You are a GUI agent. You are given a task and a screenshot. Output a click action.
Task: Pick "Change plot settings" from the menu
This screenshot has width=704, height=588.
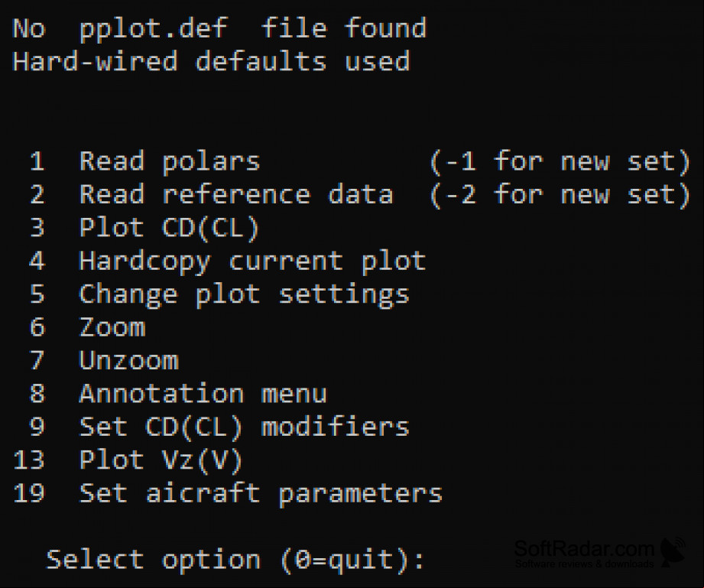(x=245, y=294)
